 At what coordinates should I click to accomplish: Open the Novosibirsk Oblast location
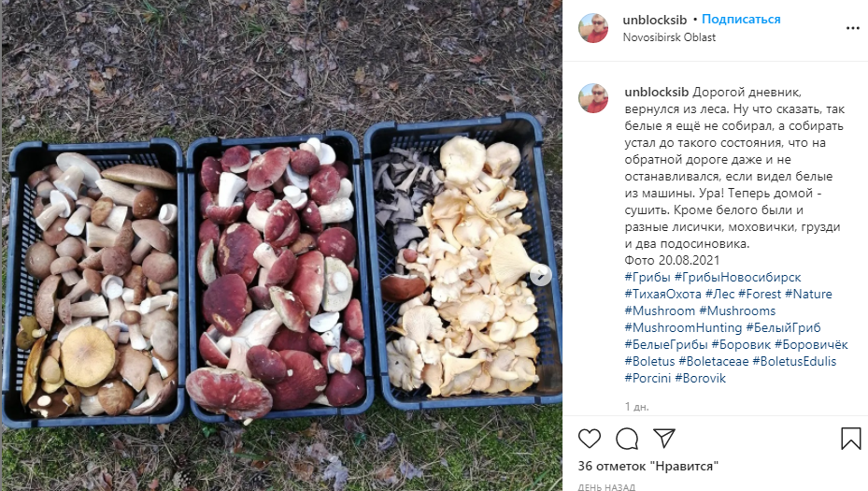pos(669,37)
